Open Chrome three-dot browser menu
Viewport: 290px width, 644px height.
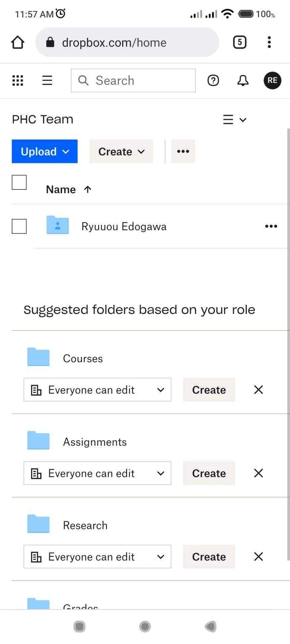coord(269,42)
